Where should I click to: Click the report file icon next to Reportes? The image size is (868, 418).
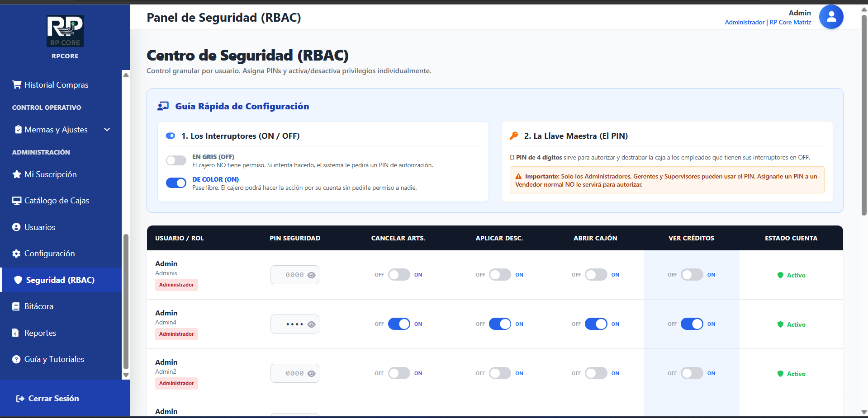15,333
